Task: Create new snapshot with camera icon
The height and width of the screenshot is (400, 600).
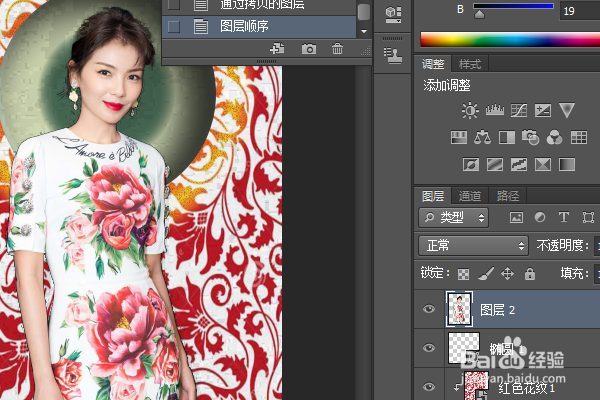Action: click(308, 49)
